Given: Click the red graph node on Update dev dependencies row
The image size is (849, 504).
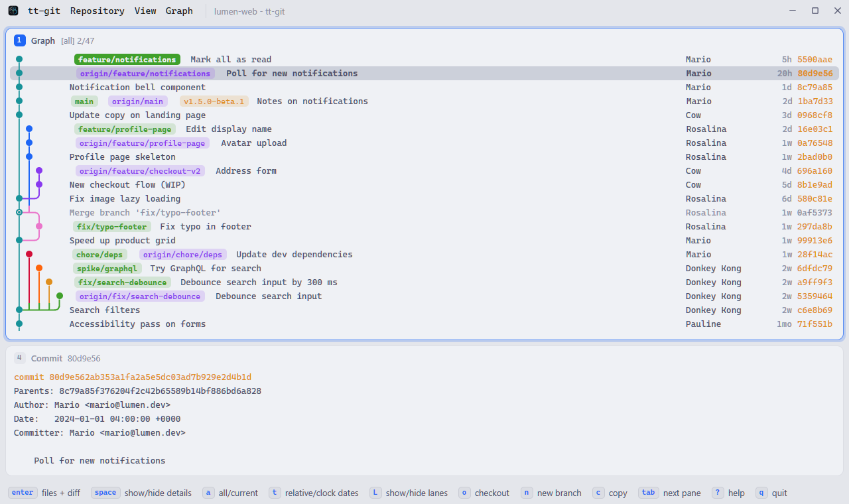Looking at the screenshot, I should (x=29, y=254).
